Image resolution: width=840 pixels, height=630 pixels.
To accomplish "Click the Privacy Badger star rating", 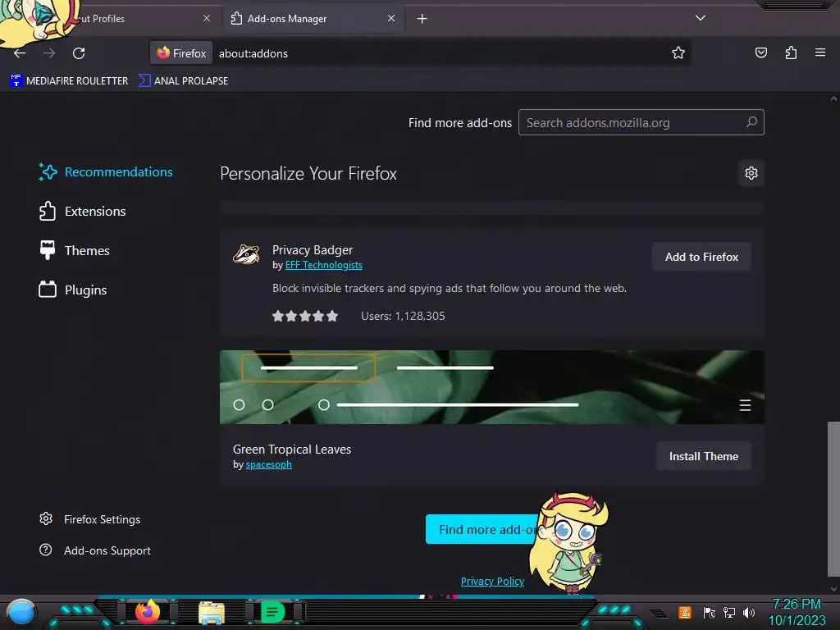I will coord(305,316).
